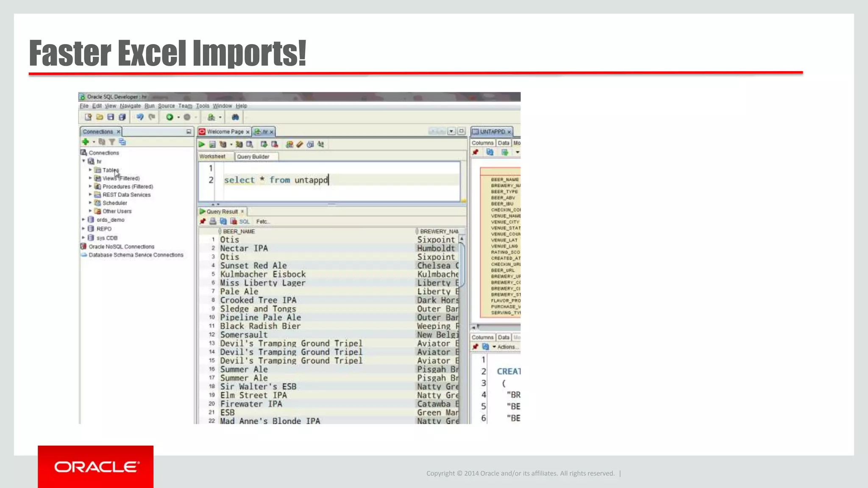Open the Navigate menu
The height and width of the screenshot is (488, 868).
pyautogui.click(x=130, y=106)
